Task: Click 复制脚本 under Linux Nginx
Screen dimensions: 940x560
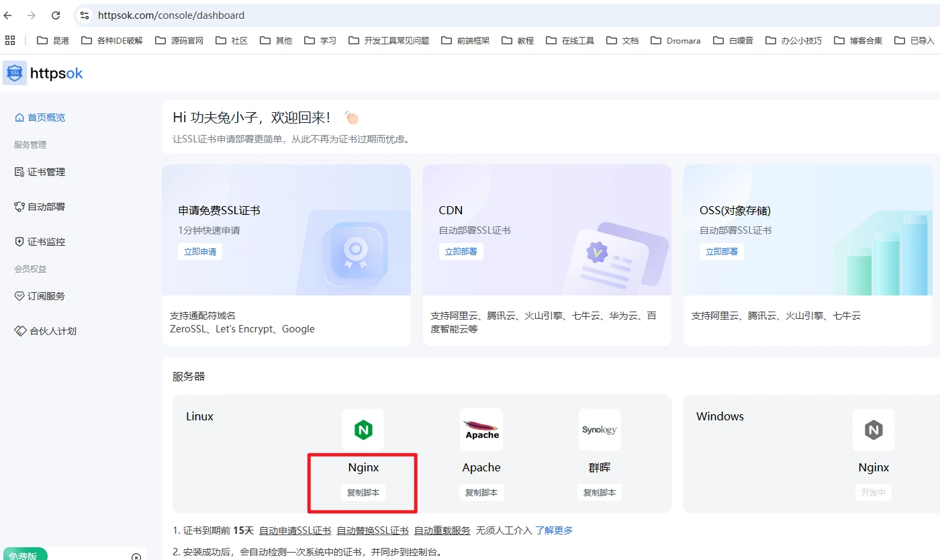Action: [363, 492]
